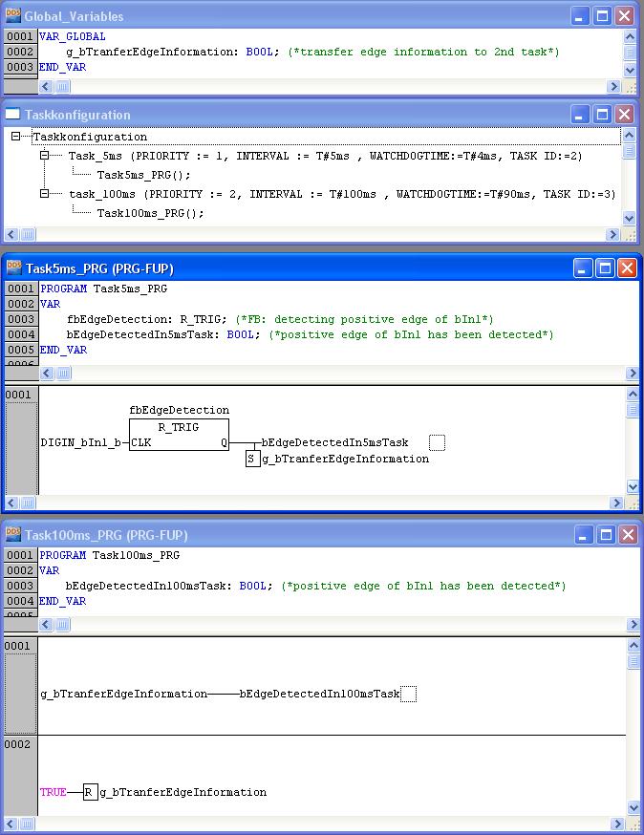644x835 pixels.
Task: Click the Global_Variables window title icon
Action: (13, 16)
